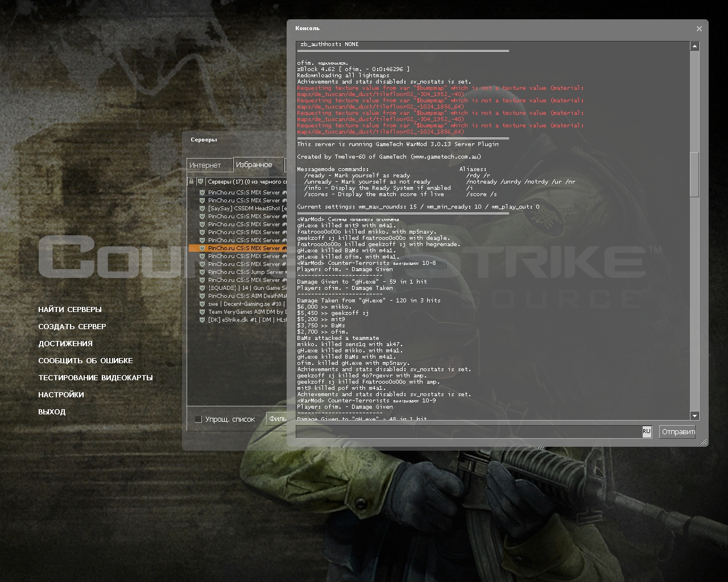Click the '/ready - Mark yourself as ready' line

[357, 176]
